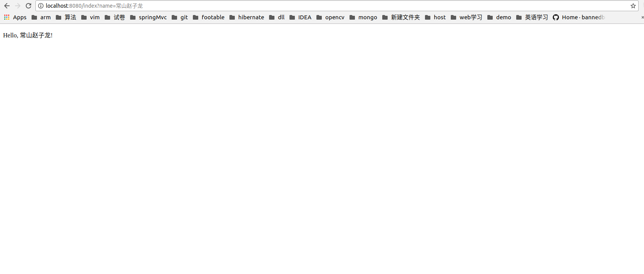Screen dimensions: 644x274
Task: Open the footable bookmark folder
Action: coord(209,17)
